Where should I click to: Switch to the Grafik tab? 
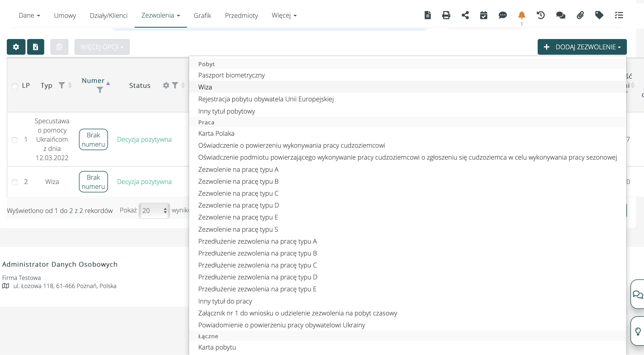tap(202, 15)
